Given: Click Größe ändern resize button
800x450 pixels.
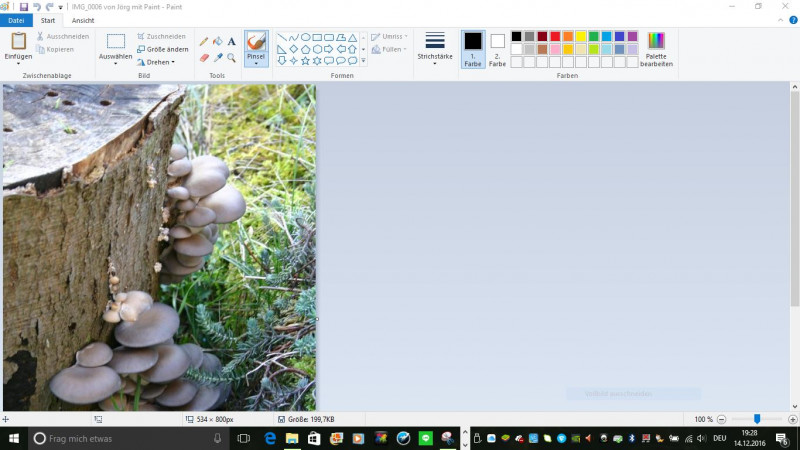Looking at the screenshot, I should pyautogui.click(x=162, y=49).
